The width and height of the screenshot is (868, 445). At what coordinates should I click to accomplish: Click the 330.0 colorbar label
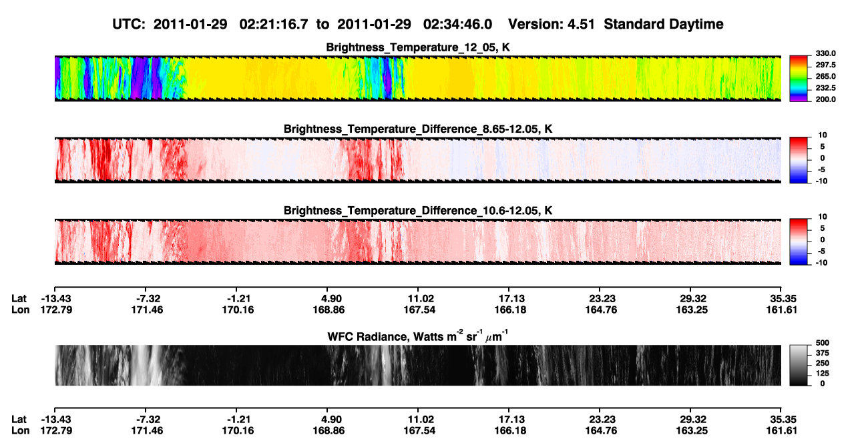pyautogui.click(x=827, y=53)
